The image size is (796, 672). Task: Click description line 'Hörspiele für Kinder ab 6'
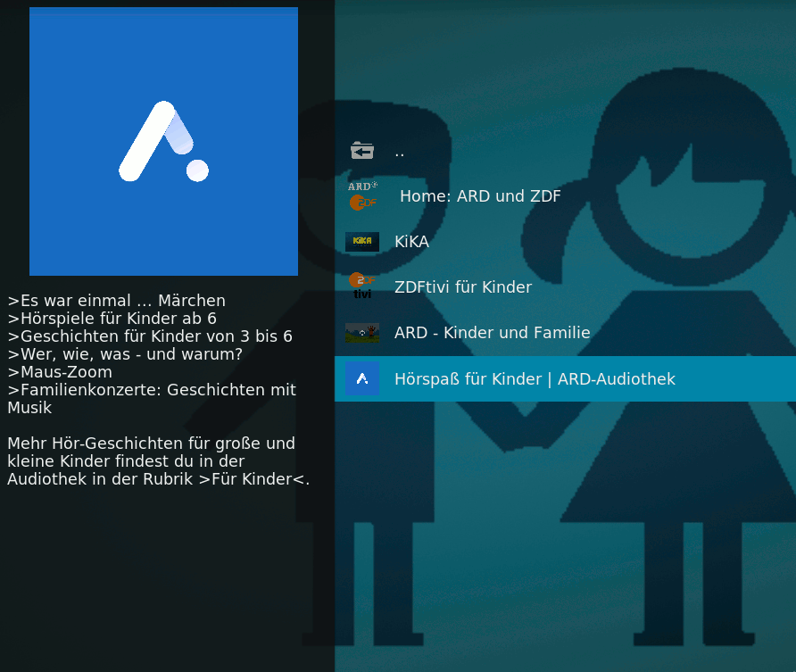click(112, 319)
